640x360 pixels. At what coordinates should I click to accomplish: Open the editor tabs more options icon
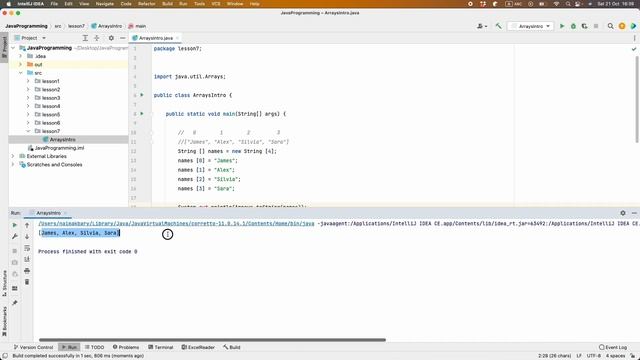point(634,38)
